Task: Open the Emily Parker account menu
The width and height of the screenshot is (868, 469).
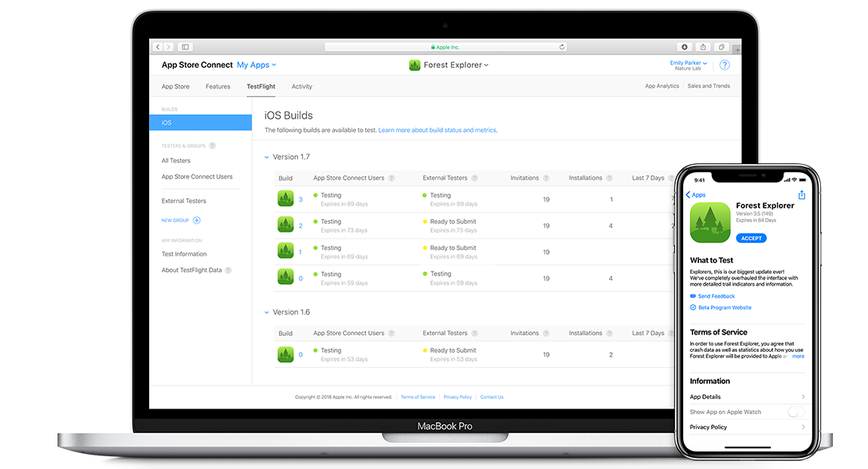Action: pos(687,63)
